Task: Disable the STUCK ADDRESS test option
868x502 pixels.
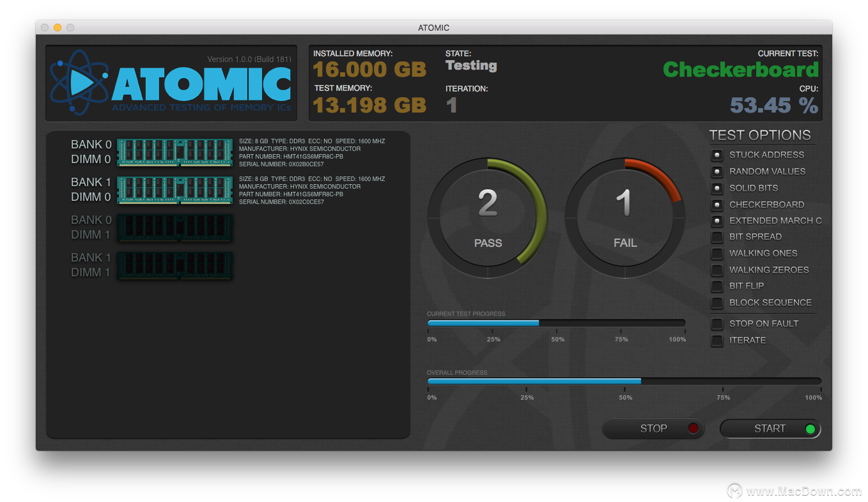Action: [x=717, y=155]
